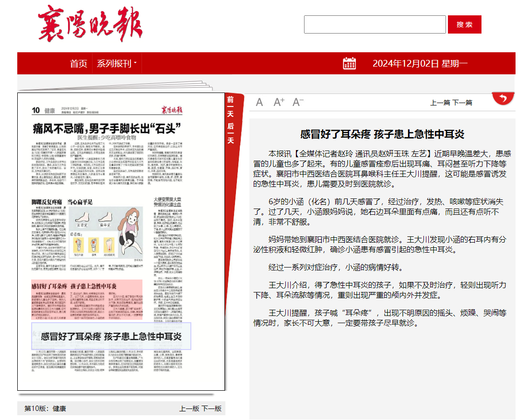528x420 pixels.
Task: Click the 襄阳晚报 logo in header
Action: [x=90, y=23]
